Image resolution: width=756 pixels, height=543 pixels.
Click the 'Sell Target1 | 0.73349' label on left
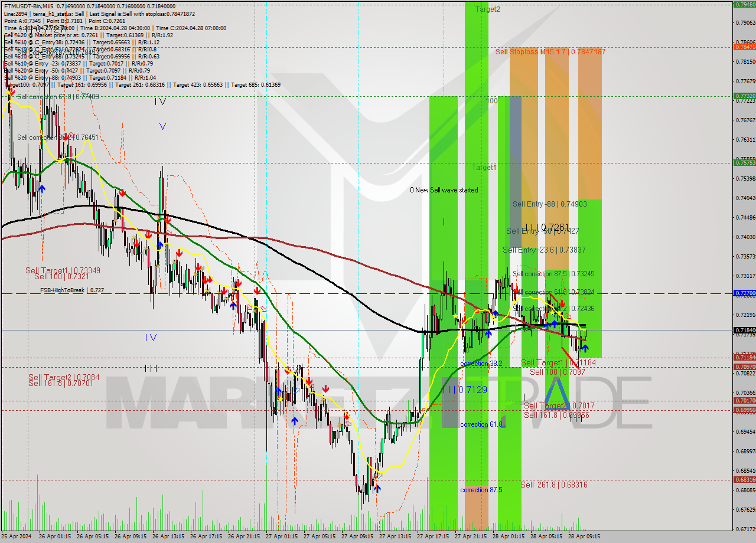pyautogui.click(x=63, y=270)
